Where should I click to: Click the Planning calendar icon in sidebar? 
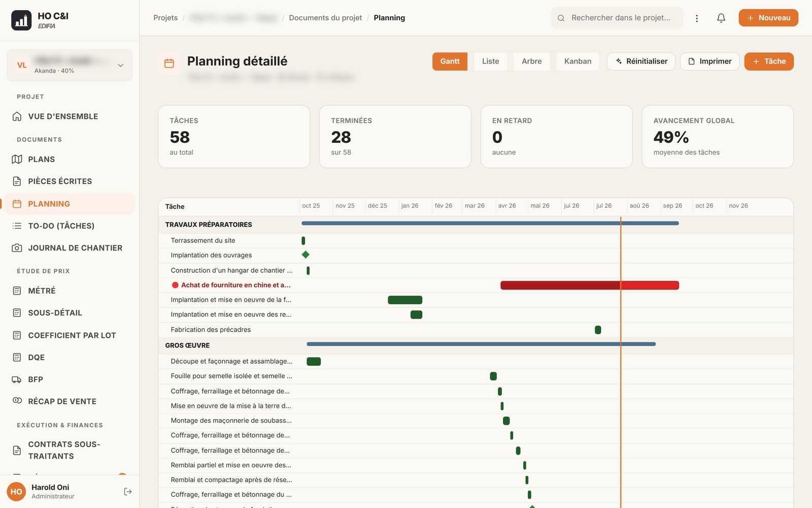17,204
